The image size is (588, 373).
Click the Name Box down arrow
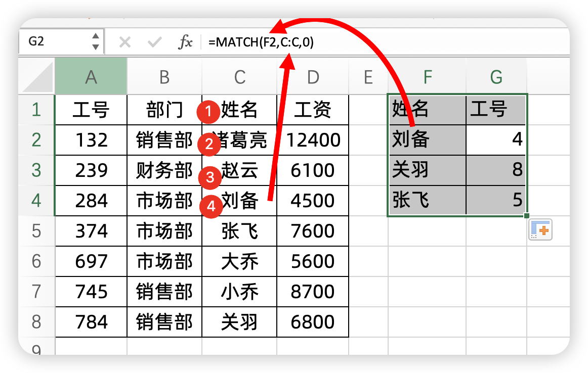(x=96, y=47)
